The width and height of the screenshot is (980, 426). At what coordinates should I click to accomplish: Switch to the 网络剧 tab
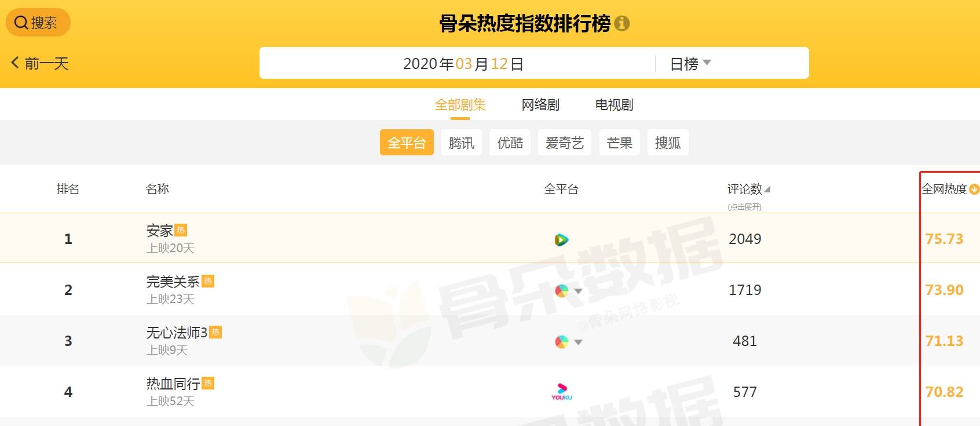pos(540,105)
